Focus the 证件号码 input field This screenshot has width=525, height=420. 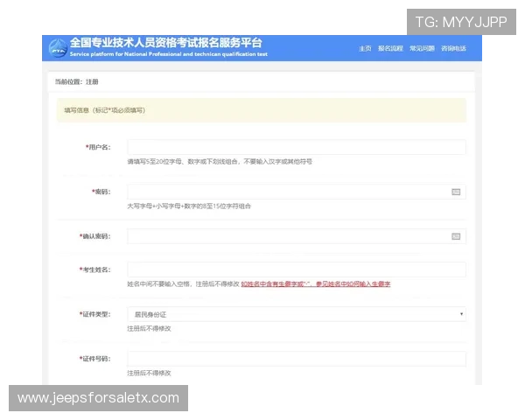[297, 359]
